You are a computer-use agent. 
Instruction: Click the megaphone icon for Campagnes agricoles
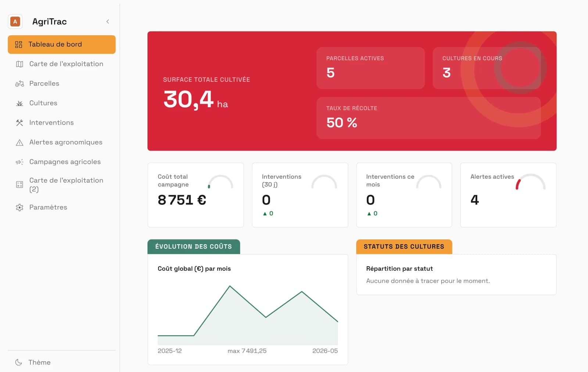[19, 162]
